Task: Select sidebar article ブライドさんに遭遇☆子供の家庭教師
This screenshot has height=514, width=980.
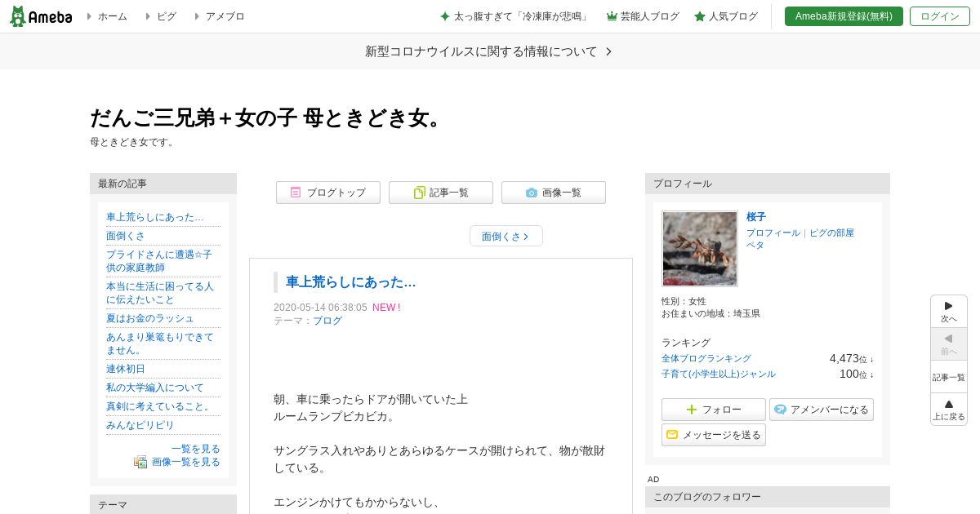Action: pyautogui.click(x=159, y=261)
